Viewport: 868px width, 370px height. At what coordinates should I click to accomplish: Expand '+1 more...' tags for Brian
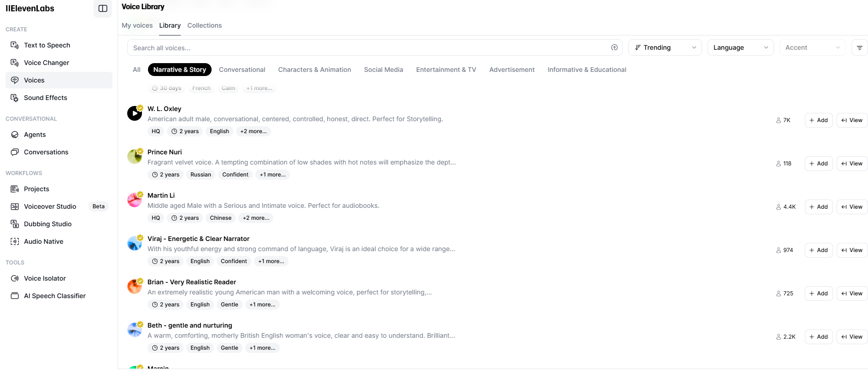click(262, 305)
